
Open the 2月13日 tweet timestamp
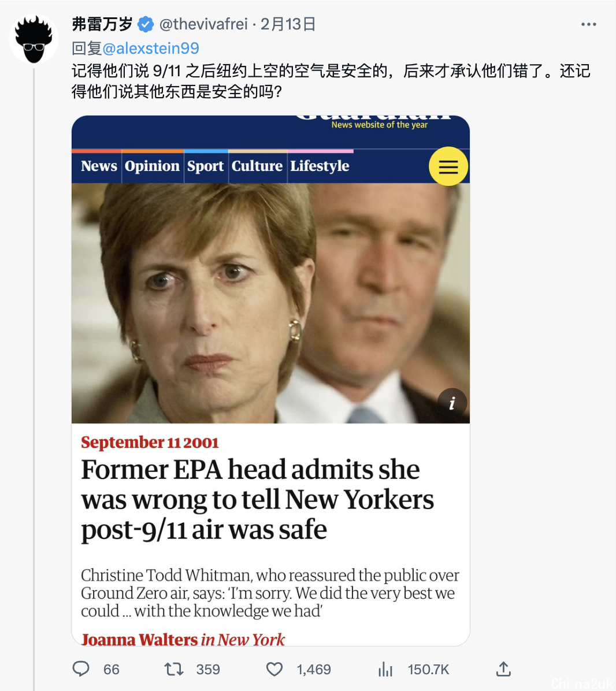(288, 24)
